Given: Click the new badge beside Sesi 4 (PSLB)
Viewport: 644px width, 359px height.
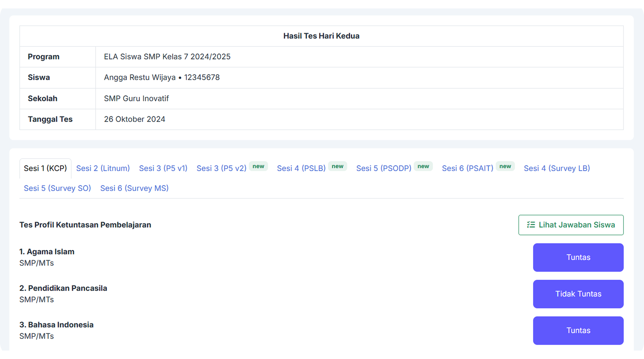Looking at the screenshot, I should coord(338,166).
